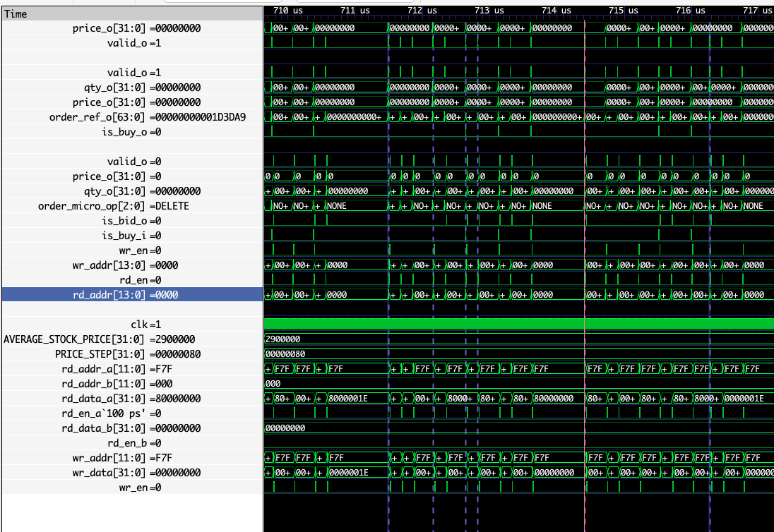Select the wr_addr[13:0] signal
This screenshot has width=774, height=532.
coord(125,265)
